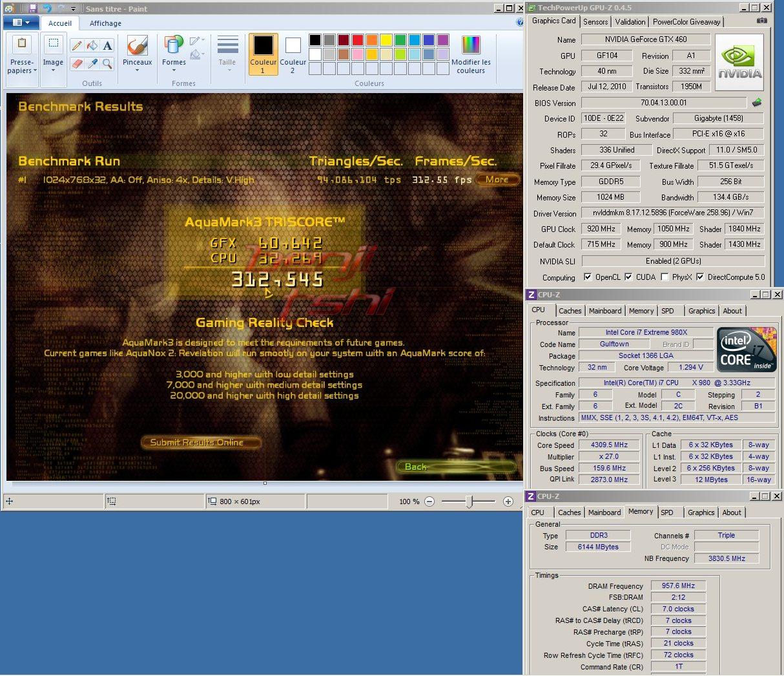Click the zoom out minus button in Paint
This screenshot has width=784, height=676.
[429, 502]
